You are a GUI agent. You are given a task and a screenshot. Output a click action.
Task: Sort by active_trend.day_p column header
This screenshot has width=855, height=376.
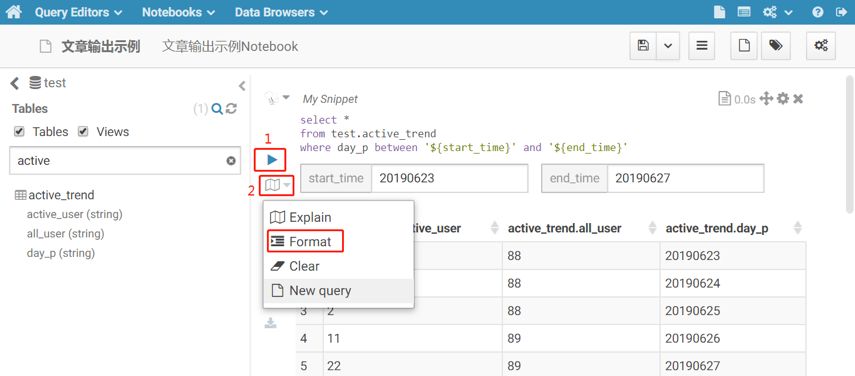[717, 228]
